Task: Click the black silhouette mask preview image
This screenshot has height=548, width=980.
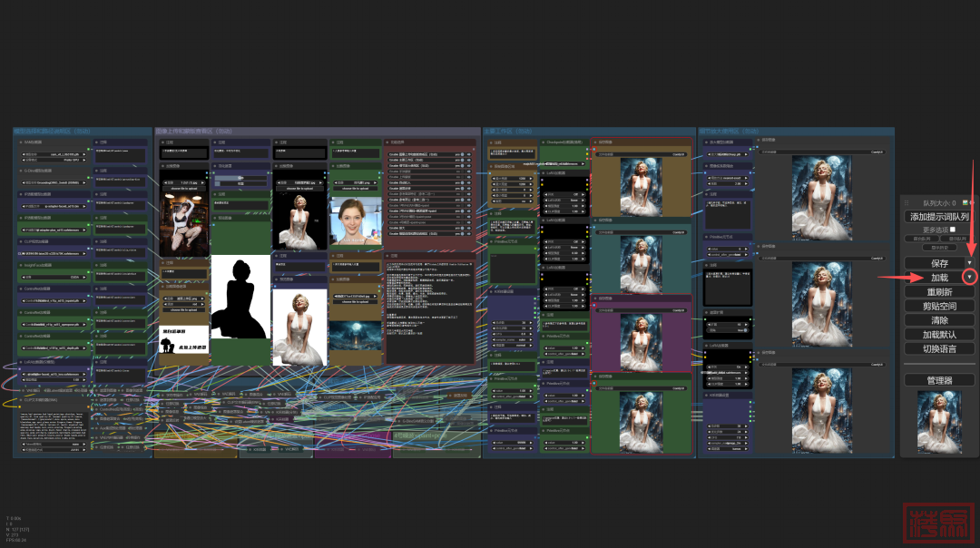Action: click(x=240, y=297)
